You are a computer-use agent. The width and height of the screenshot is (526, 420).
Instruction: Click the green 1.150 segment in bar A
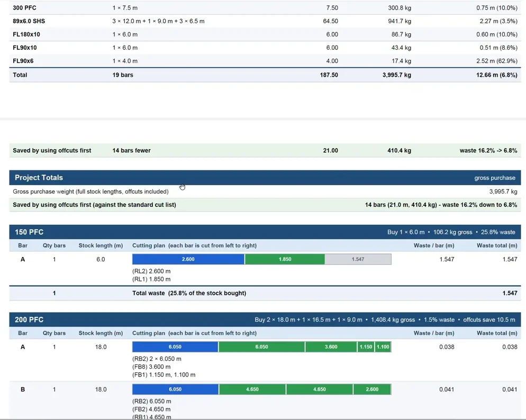366,347
